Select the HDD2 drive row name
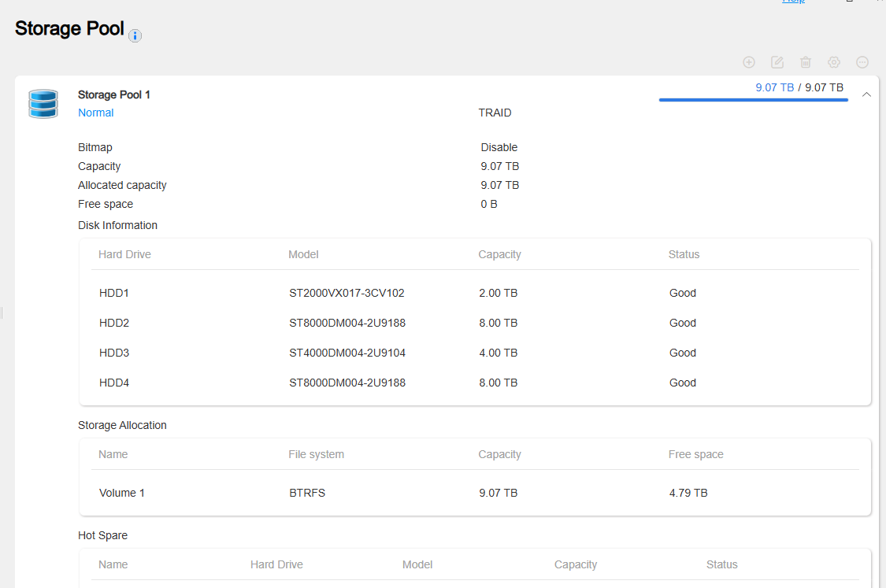Screen dimensions: 886x588 [114, 323]
